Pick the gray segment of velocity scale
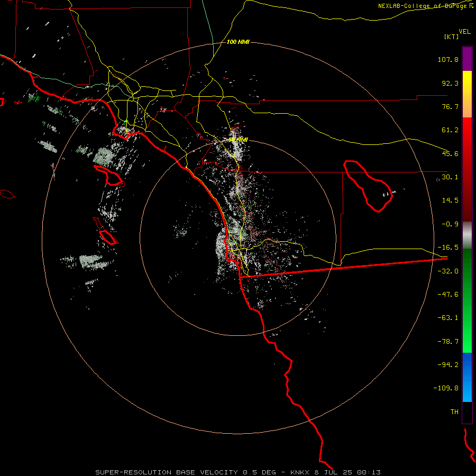Viewport: 476px width, 476px height. 467,235
